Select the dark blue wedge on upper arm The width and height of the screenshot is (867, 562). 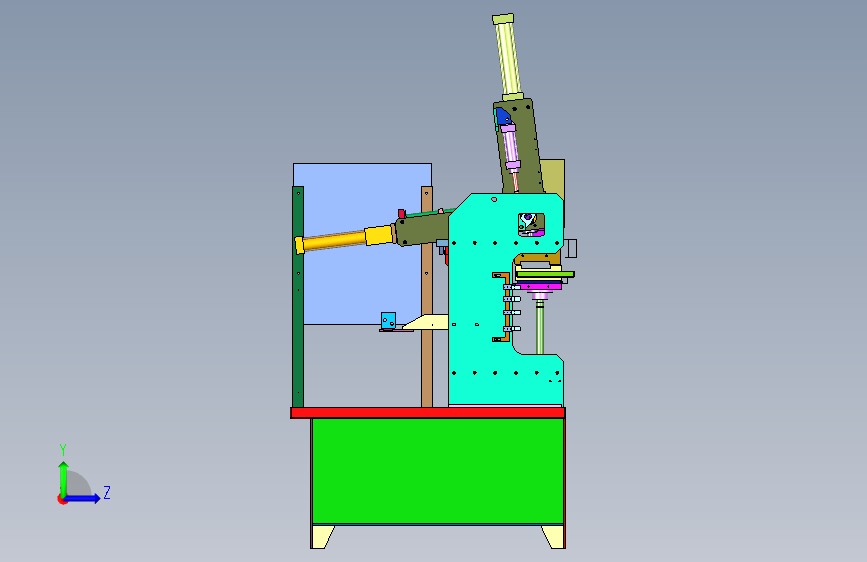(x=503, y=116)
